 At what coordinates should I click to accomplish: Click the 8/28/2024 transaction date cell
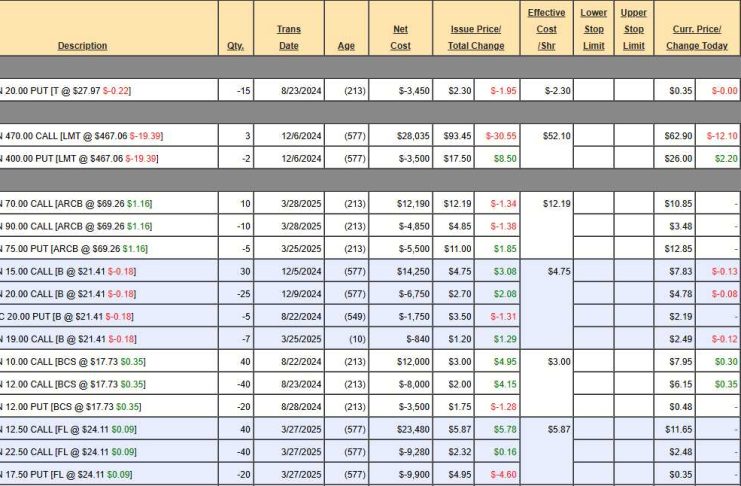coord(288,406)
